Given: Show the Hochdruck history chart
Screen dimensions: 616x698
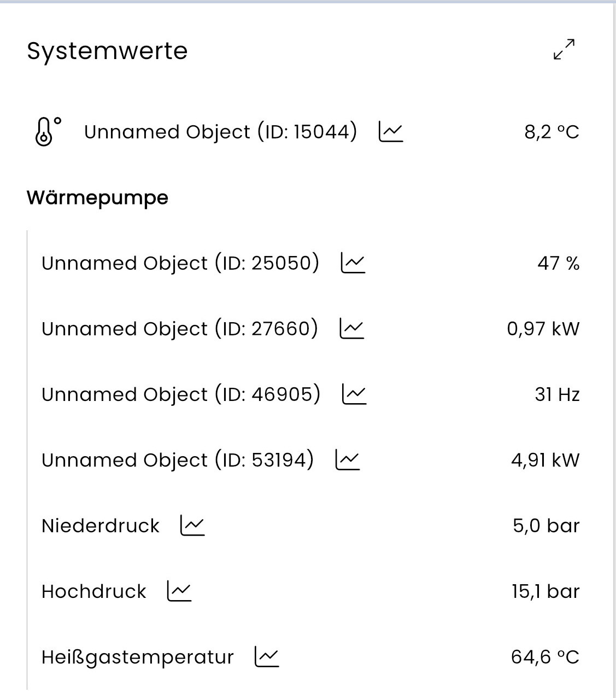Looking at the screenshot, I should point(179,591).
